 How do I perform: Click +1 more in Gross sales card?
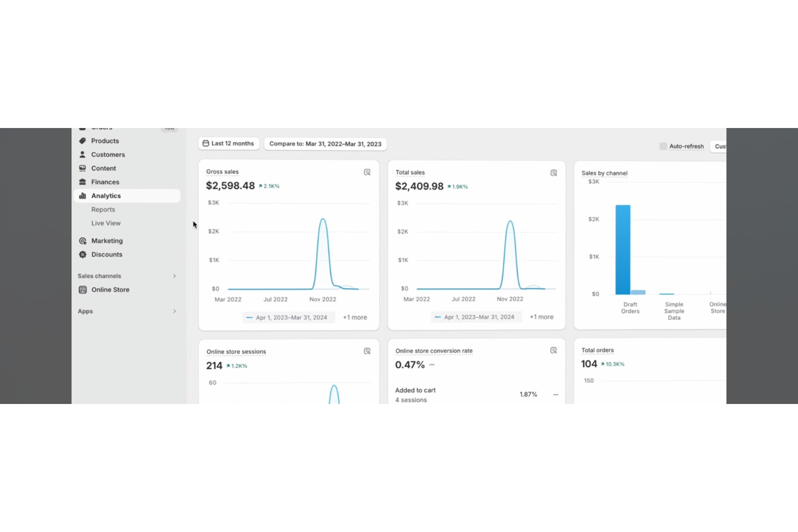point(355,318)
